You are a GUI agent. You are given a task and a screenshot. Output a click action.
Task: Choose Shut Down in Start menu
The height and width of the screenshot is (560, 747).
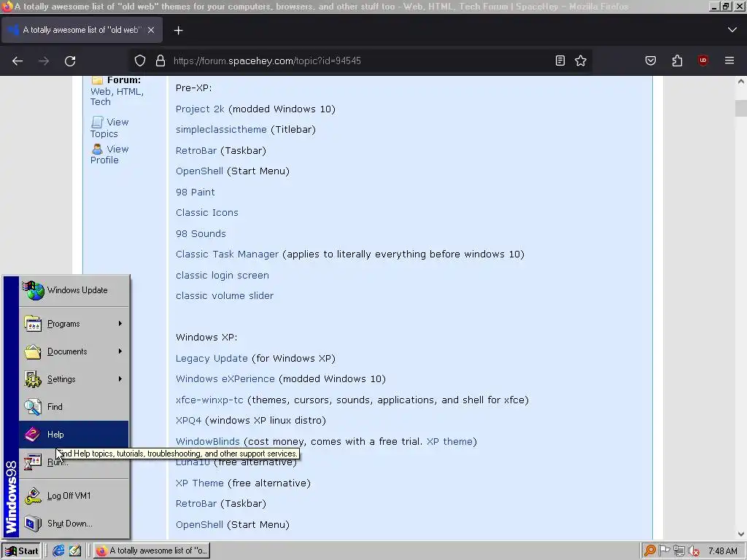(x=74, y=524)
